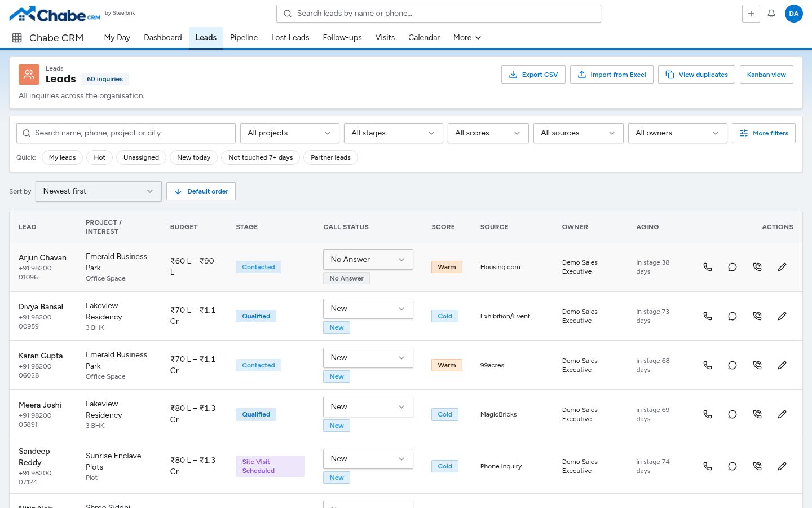This screenshot has width=812, height=508.
Task: Open the DA user avatar menu
Action: tap(794, 14)
